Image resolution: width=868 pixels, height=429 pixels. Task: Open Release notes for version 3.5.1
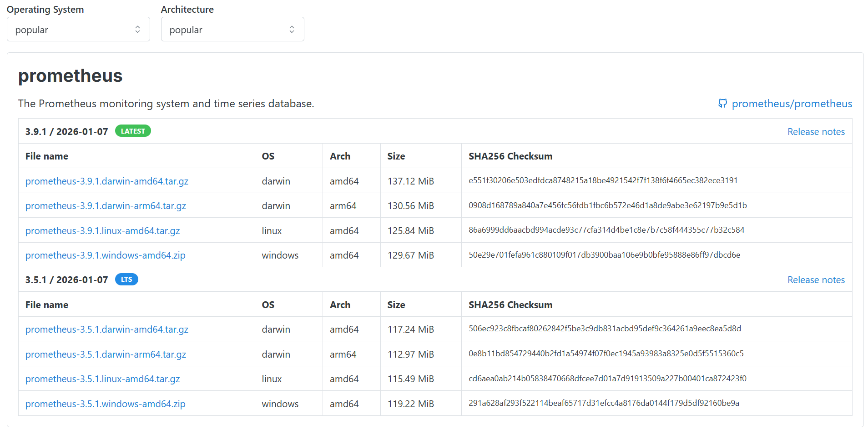click(x=816, y=280)
